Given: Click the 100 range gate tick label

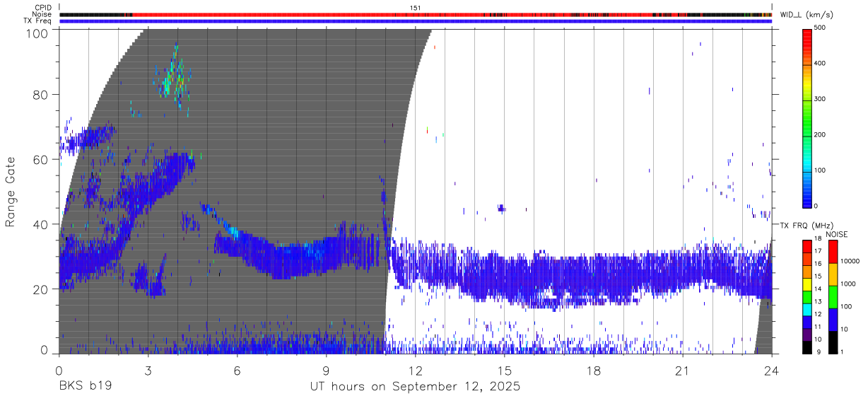Looking at the screenshot, I should pyautogui.click(x=37, y=33).
